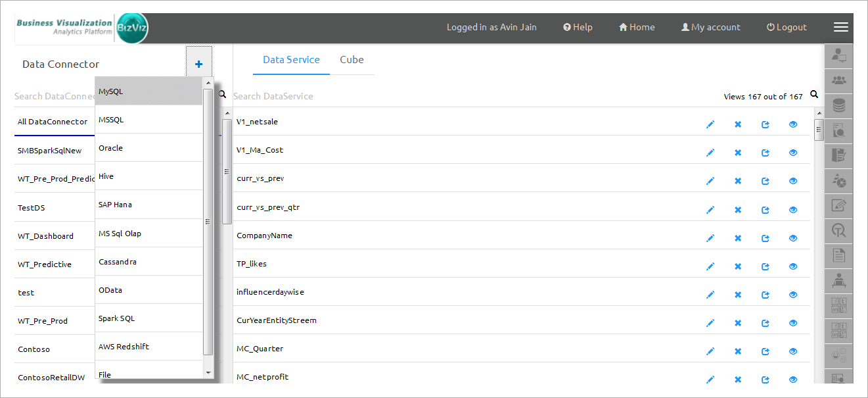Toggle view eye for curr_vs_prev
868x398 pixels.
(x=793, y=181)
